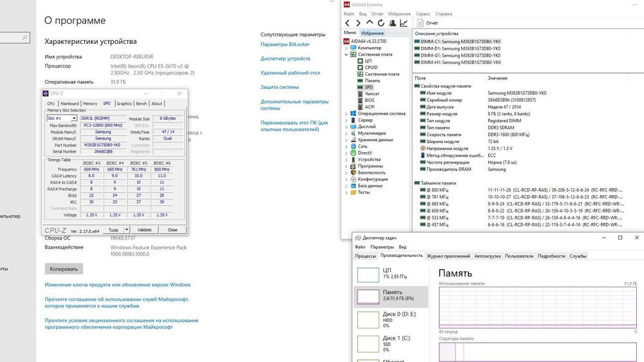
Task: Open AIDA64 Справка menu
Action: tap(444, 14)
